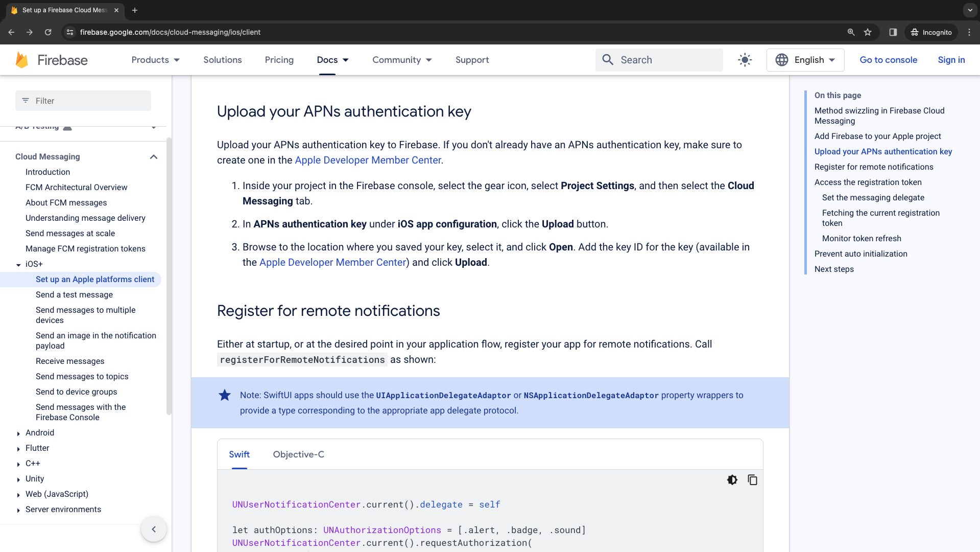Open the Docs dropdown menu
Image resolution: width=980 pixels, height=552 pixels.
(333, 60)
